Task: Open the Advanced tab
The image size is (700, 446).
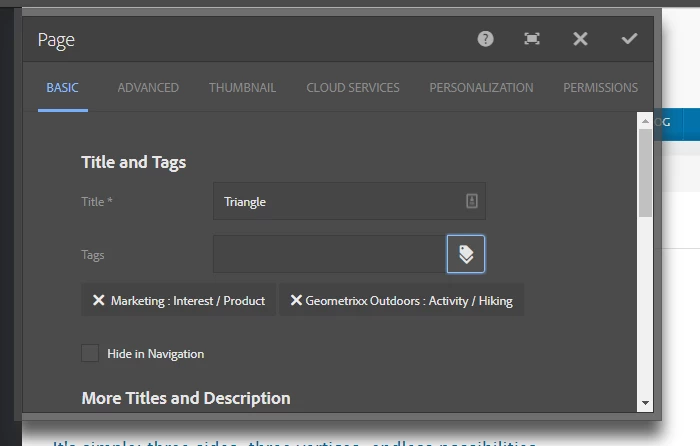Action: [x=148, y=88]
